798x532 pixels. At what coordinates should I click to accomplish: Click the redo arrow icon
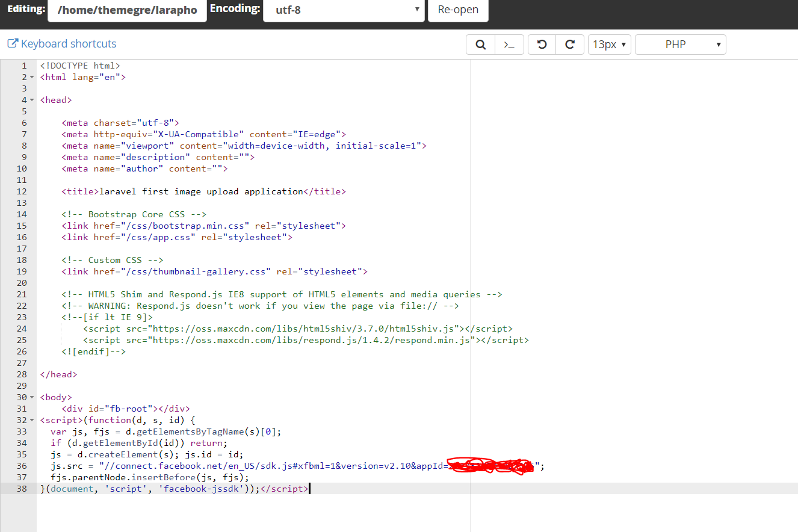(569, 44)
